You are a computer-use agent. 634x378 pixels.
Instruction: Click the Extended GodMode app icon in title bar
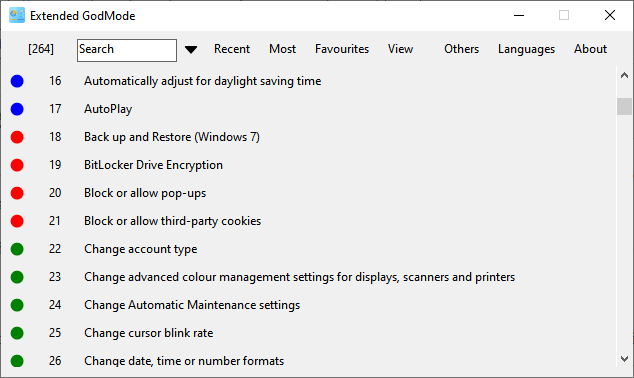(x=17, y=15)
